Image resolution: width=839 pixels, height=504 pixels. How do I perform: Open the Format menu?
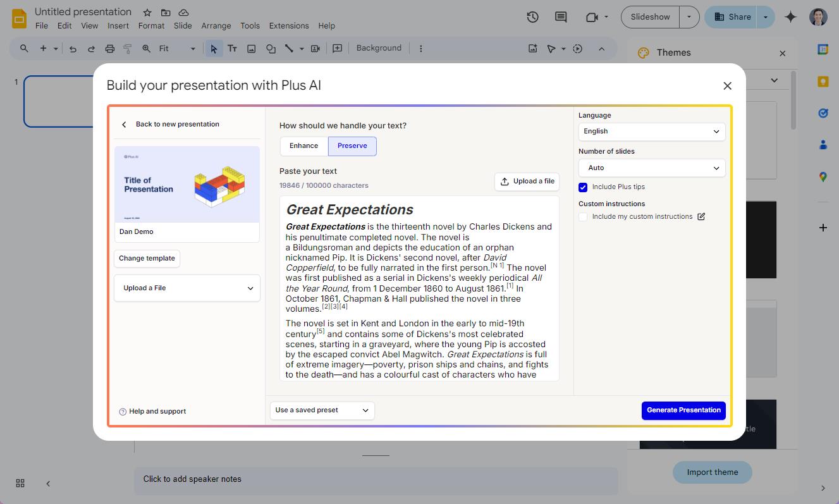[151, 26]
